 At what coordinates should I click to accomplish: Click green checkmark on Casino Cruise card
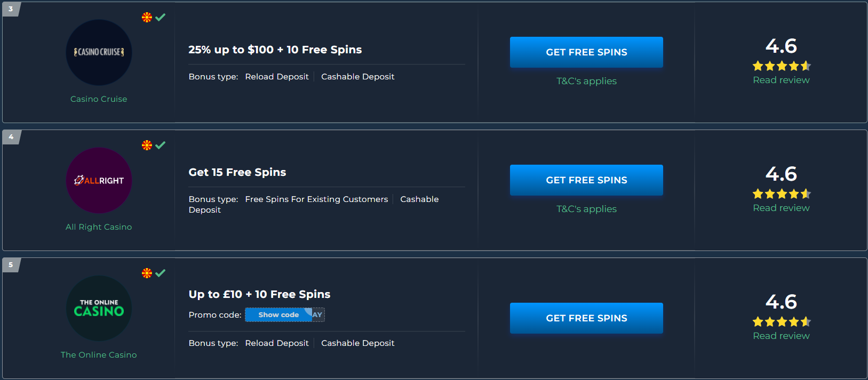(x=160, y=17)
